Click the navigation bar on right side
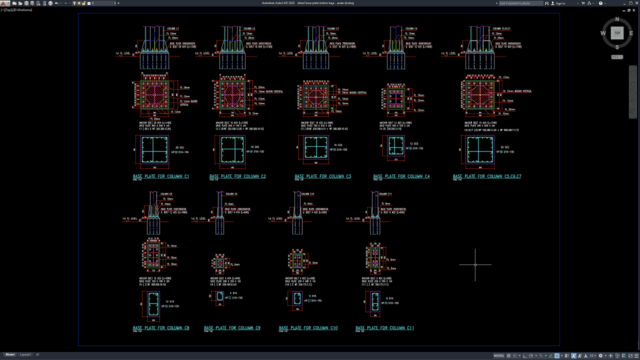The width and height of the screenshot is (640, 360). [x=633, y=92]
